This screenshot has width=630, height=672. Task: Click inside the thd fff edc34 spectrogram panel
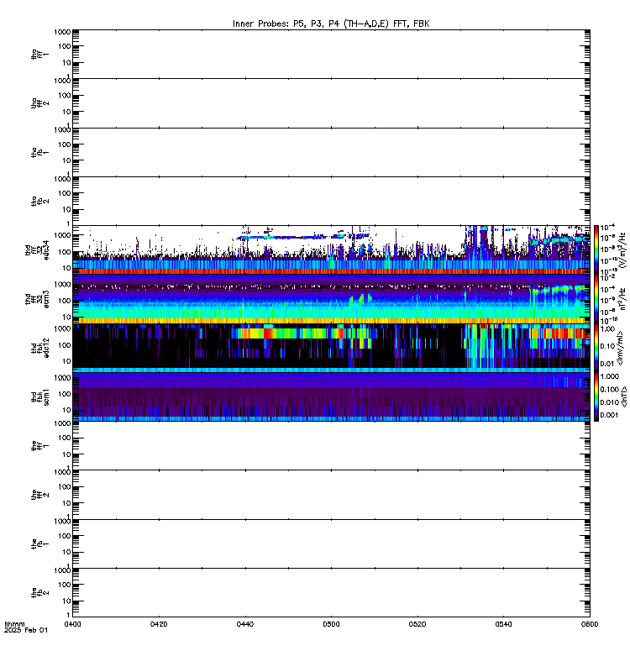tap(331, 249)
